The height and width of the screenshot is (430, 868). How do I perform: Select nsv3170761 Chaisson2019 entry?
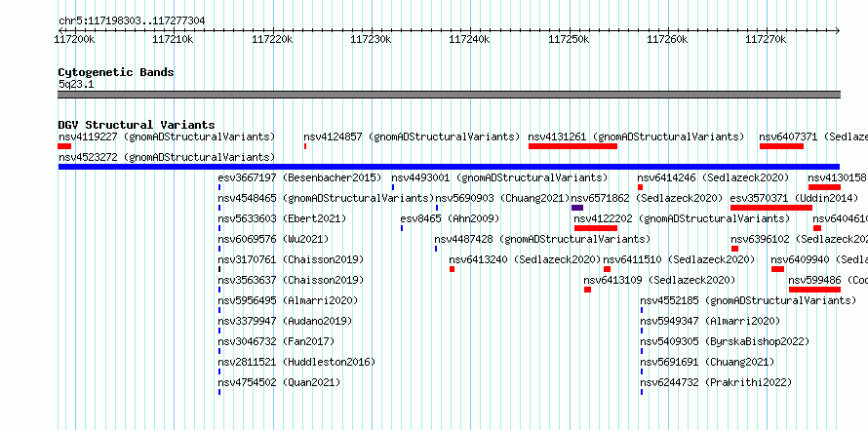[x=291, y=259]
